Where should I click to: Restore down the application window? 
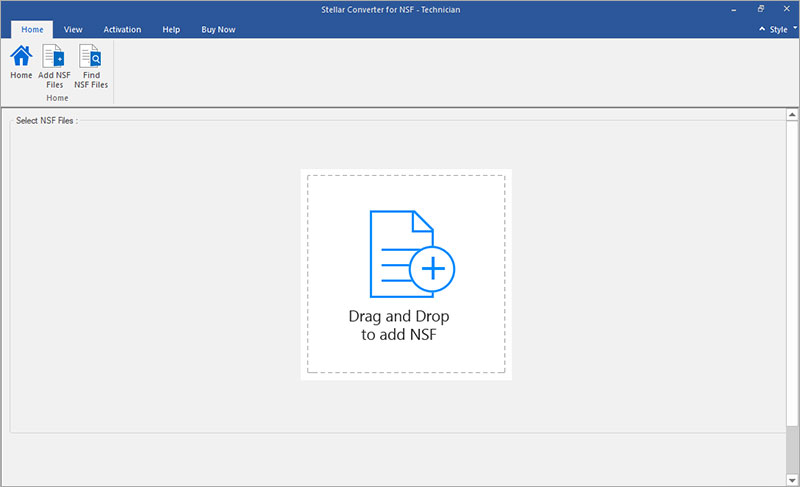[760, 9]
